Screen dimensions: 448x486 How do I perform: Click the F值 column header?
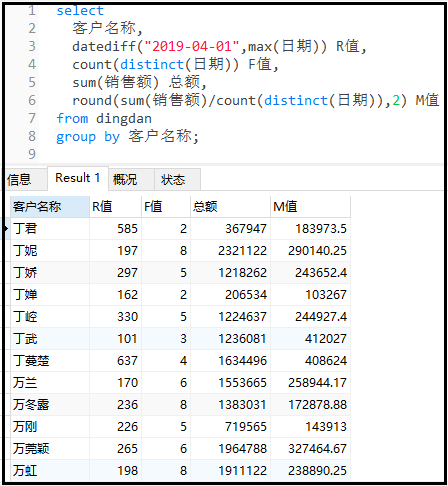coord(166,207)
